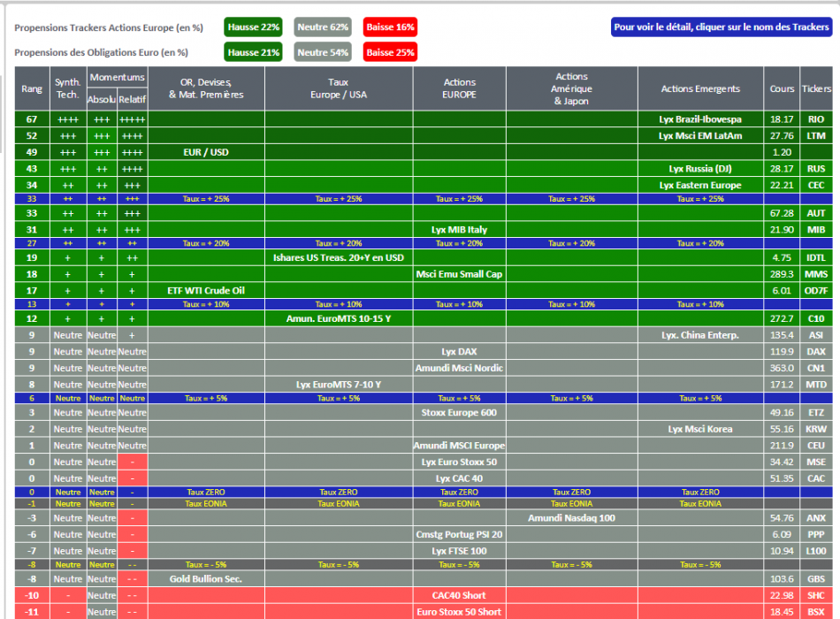
Task: Open the Amundi Nasdaq 100 tracker
Action: click(x=571, y=518)
